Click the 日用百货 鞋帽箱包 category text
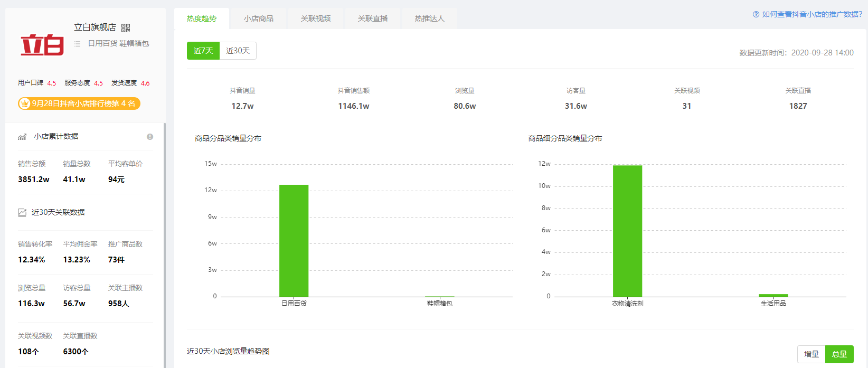The width and height of the screenshot is (868, 368). coord(118,44)
